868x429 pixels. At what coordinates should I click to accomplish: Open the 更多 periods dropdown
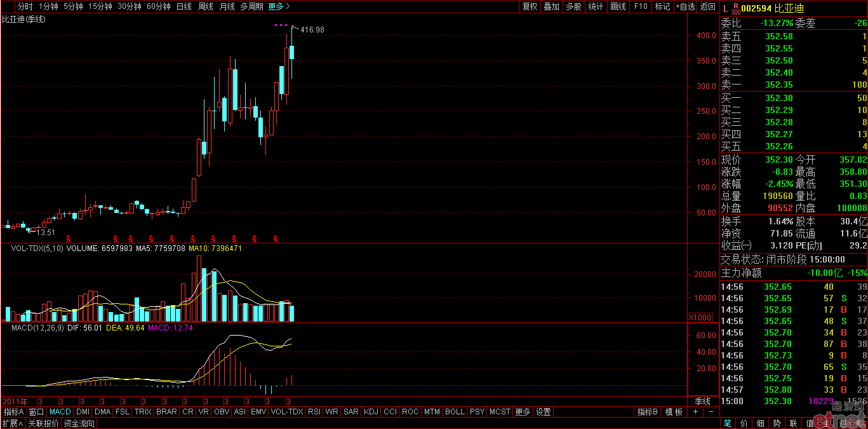[x=279, y=6]
